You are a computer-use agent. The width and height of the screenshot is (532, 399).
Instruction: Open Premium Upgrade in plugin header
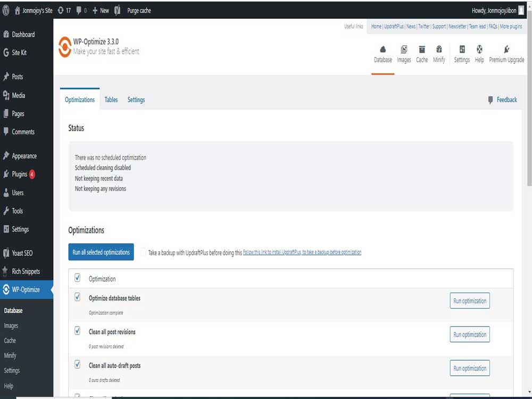[506, 54]
